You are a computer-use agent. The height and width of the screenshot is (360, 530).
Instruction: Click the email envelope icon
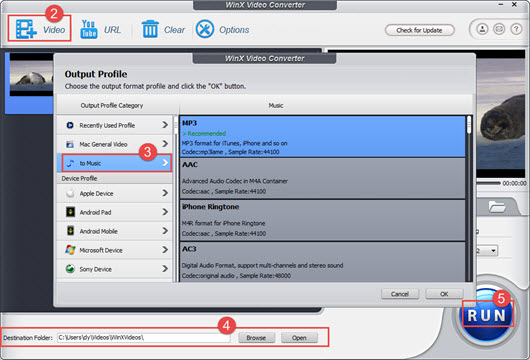[499, 29]
